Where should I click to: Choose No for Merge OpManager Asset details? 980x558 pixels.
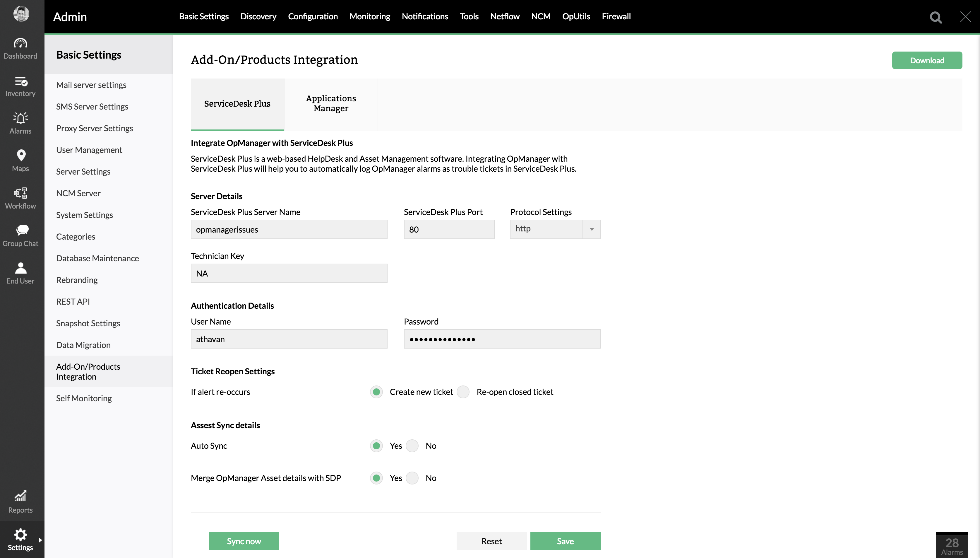coord(412,478)
